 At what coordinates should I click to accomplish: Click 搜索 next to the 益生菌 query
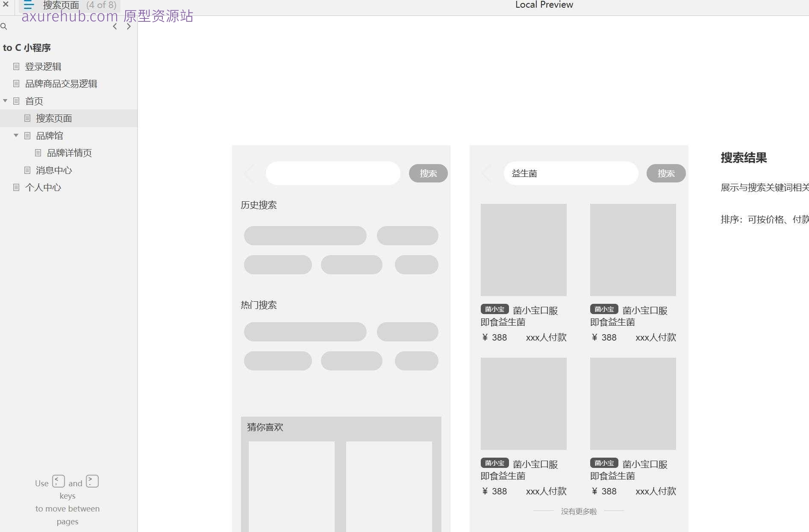pos(665,173)
